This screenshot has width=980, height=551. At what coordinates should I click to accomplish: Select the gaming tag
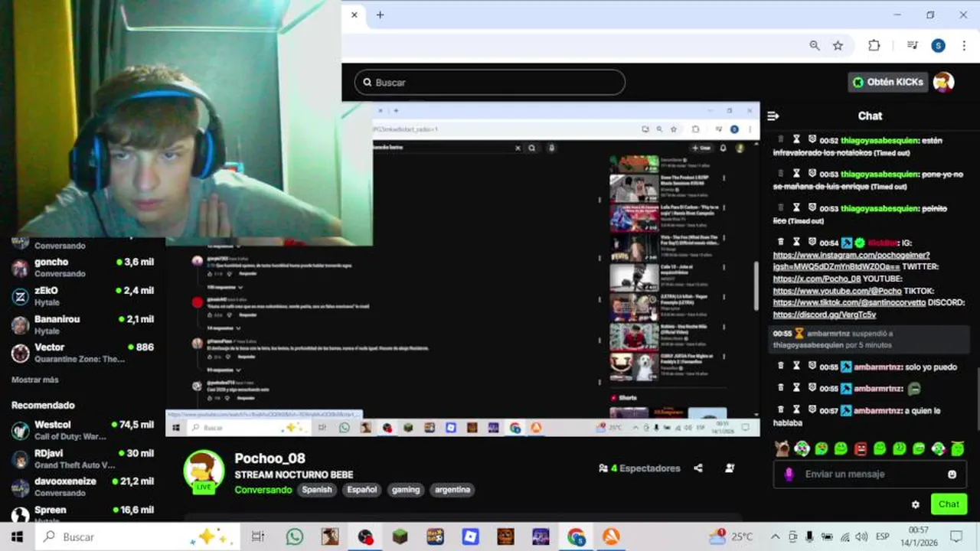(406, 490)
